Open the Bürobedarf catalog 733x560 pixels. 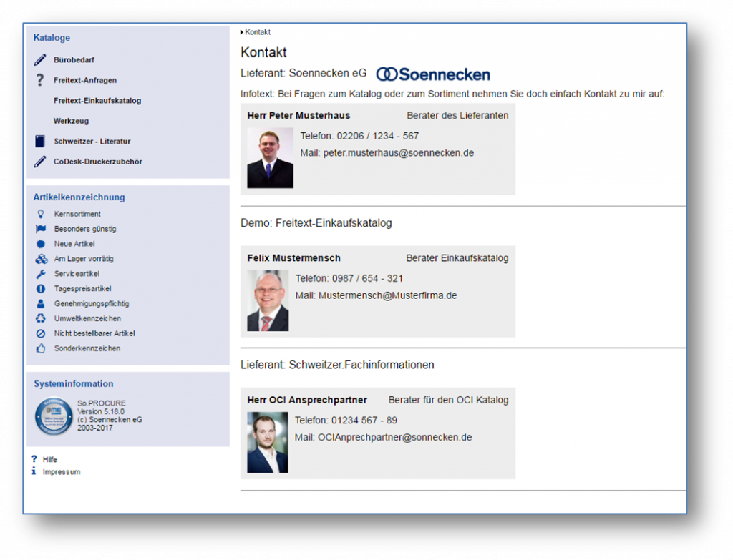74,60
